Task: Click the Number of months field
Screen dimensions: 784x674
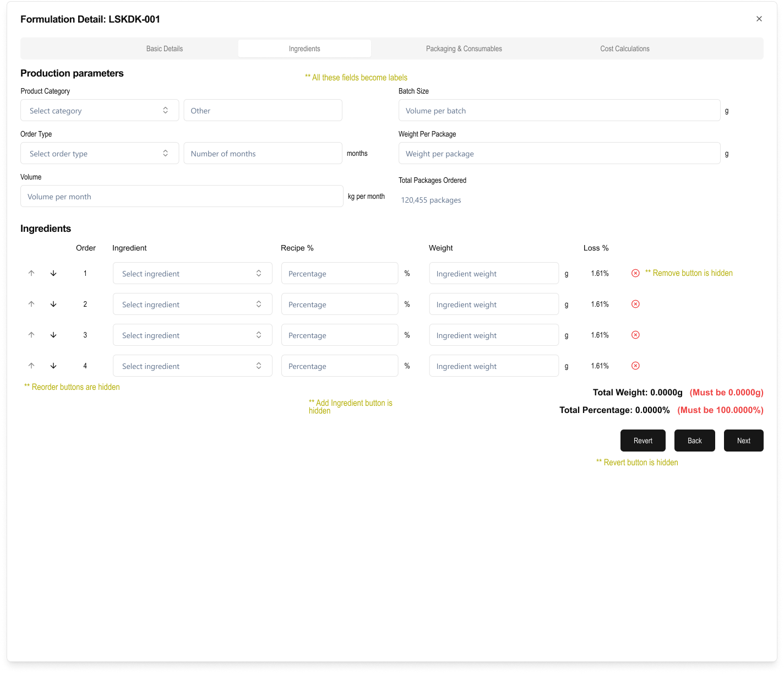Action: coord(263,153)
